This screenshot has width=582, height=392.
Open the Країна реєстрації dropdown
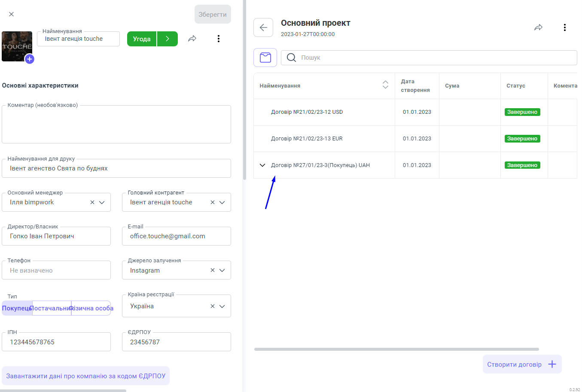222,306
